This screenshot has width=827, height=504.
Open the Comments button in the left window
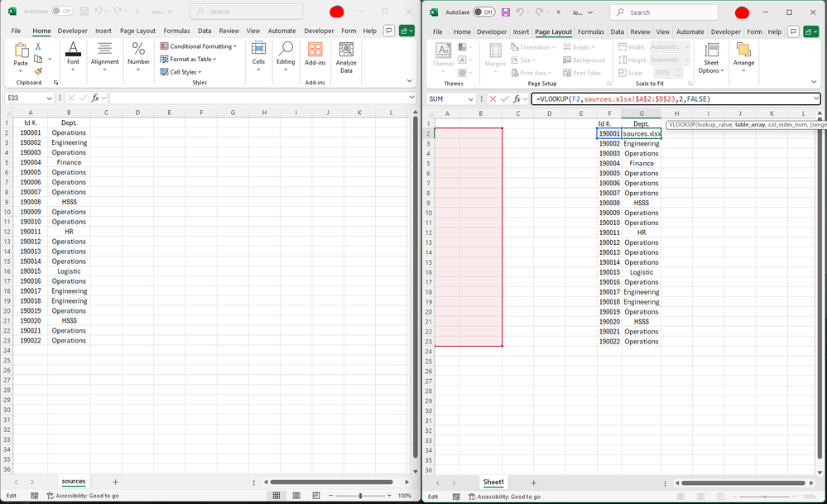click(389, 31)
